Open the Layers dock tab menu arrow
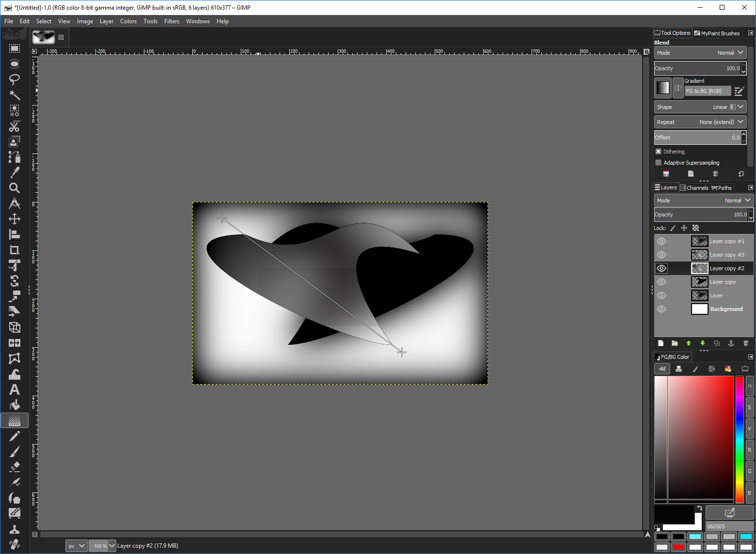The height and width of the screenshot is (554, 756). pos(751,187)
